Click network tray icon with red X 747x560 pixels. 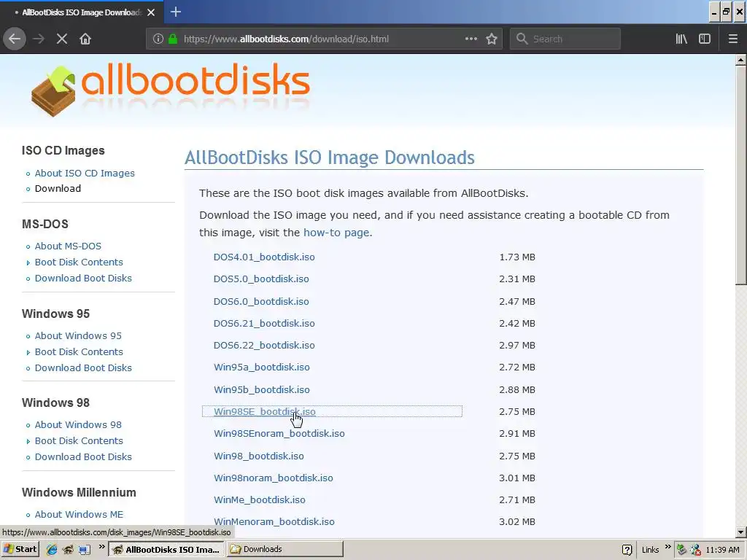tap(695, 550)
